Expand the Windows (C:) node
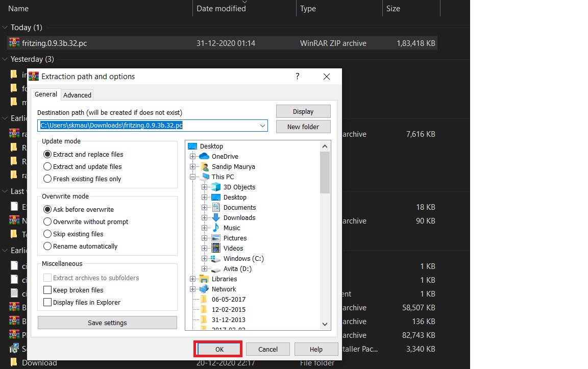 click(204, 258)
